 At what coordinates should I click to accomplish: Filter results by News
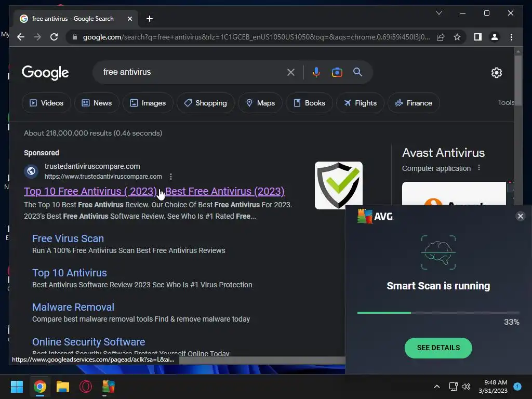pos(97,103)
